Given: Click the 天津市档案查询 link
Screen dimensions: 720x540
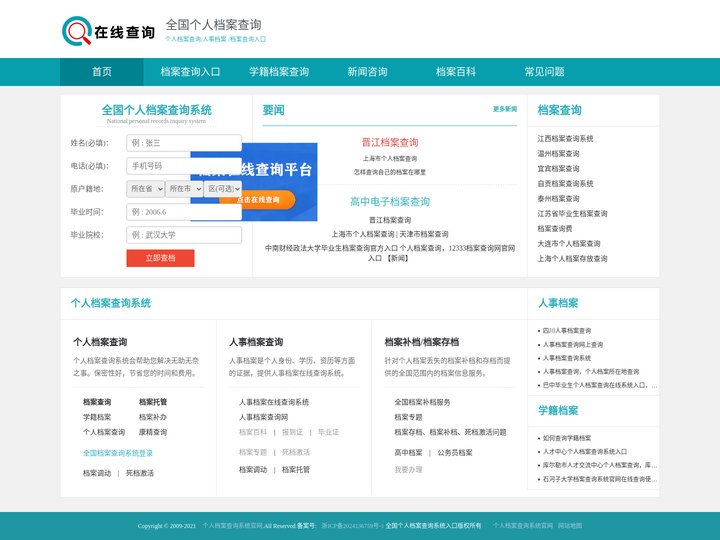Looking at the screenshot, I should [x=424, y=234].
